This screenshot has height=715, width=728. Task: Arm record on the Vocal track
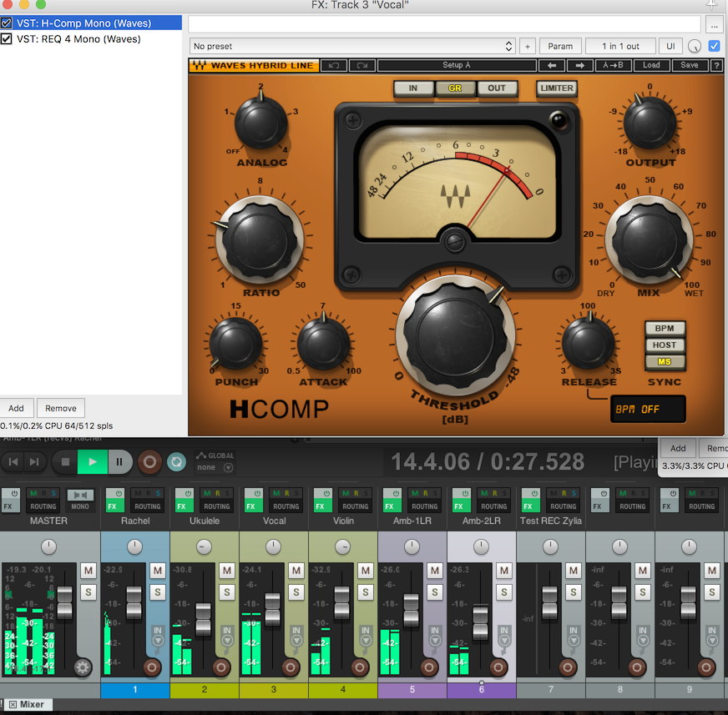[291, 667]
